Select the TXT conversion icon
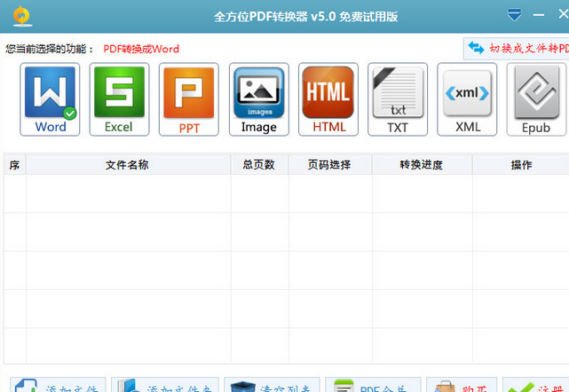The image size is (569, 392). (398, 99)
